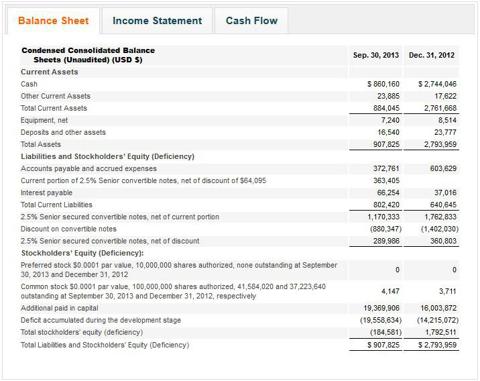Image resolution: width=480 pixels, height=381 pixels.
Task: Select paid in capital value 19,369,906
Action: tap(381, 308)
